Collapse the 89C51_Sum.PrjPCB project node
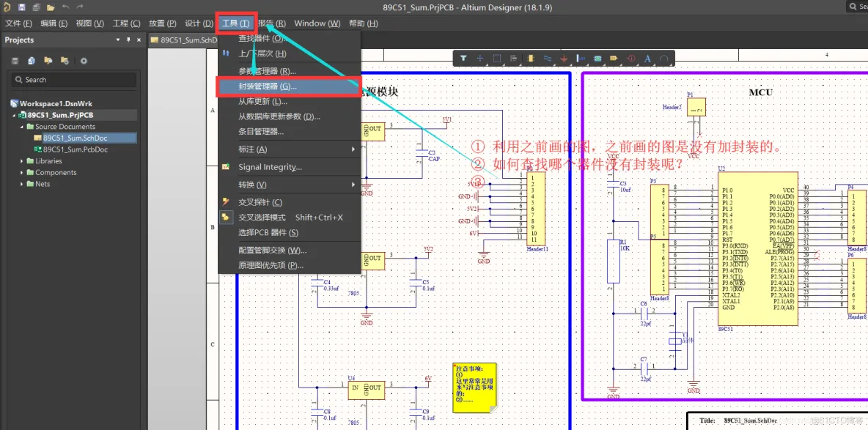The width and height of the screenshot is (868, 430). pyautogui.click(x=14, y=115)
